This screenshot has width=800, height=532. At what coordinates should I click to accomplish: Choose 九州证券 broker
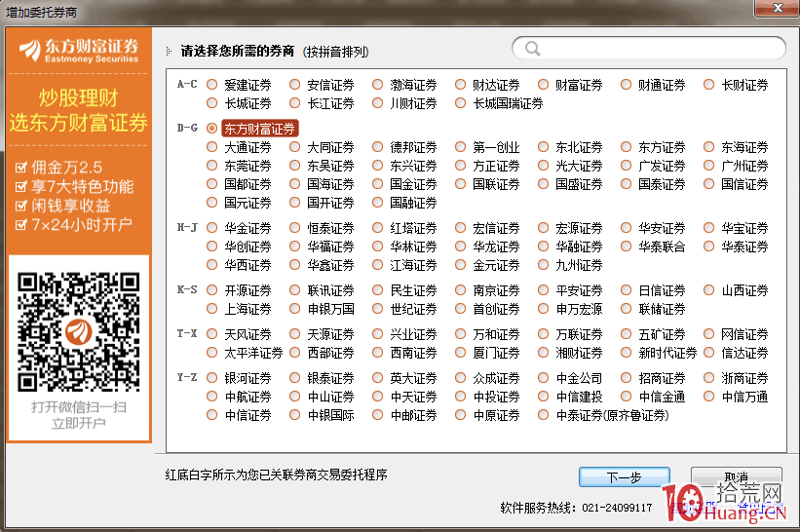tap(543, 265)
